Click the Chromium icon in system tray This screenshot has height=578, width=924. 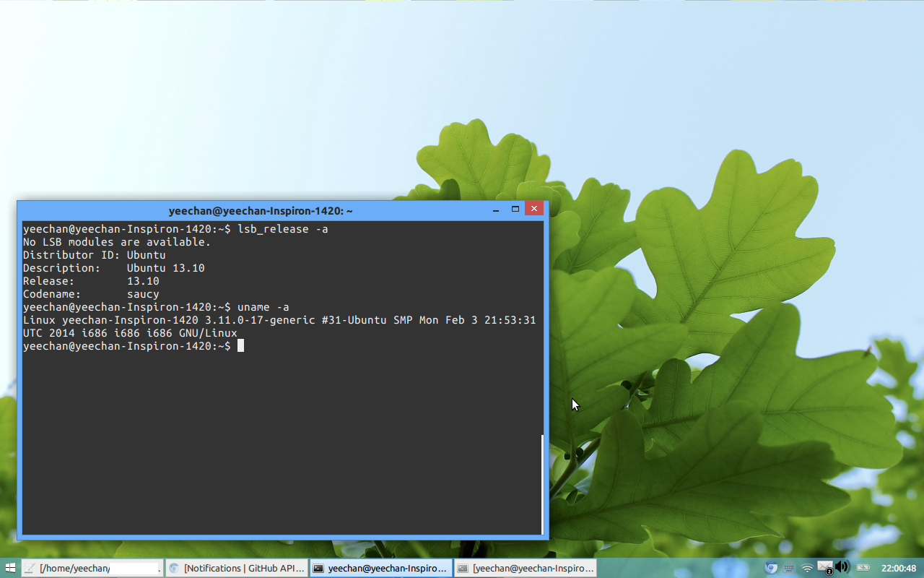(x=771, y=568)
